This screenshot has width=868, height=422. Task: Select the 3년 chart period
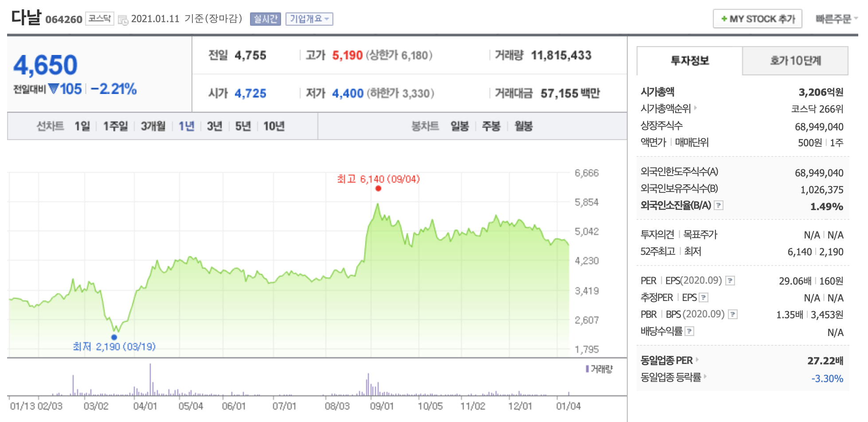pos(215,126)
